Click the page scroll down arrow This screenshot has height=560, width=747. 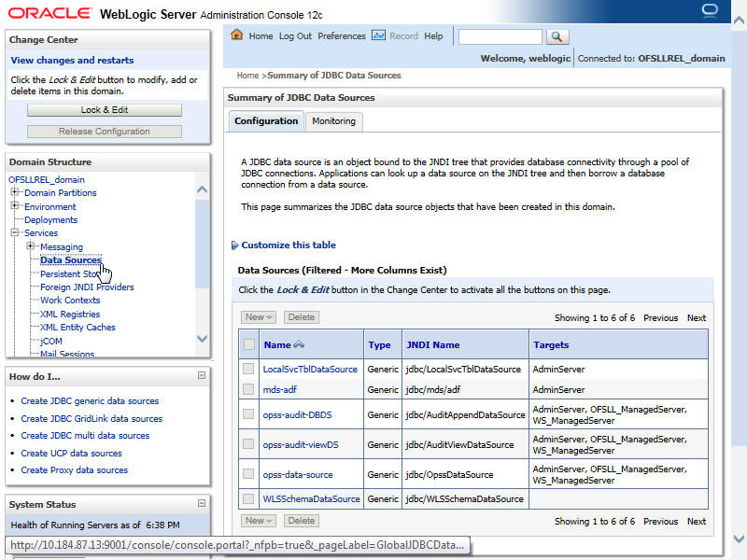pos(739,539)
